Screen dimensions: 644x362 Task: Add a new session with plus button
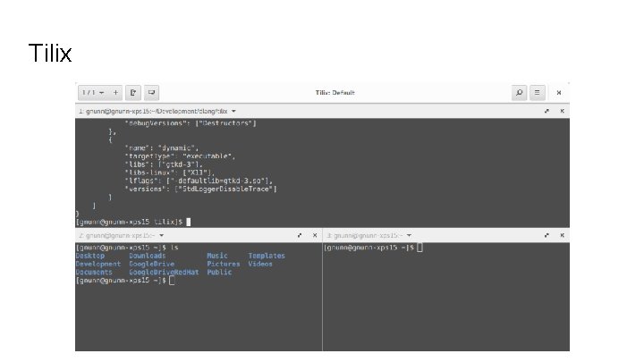click(115, 93)
